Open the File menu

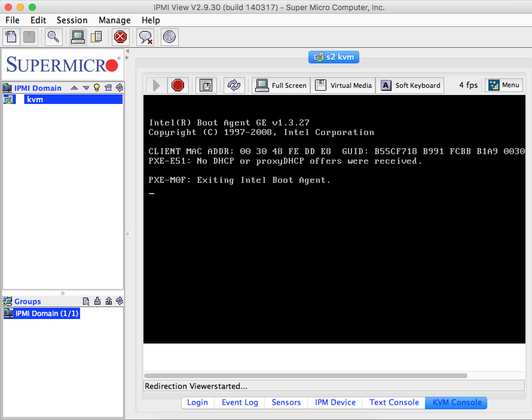pyautogui.click(x=13, y=20)
